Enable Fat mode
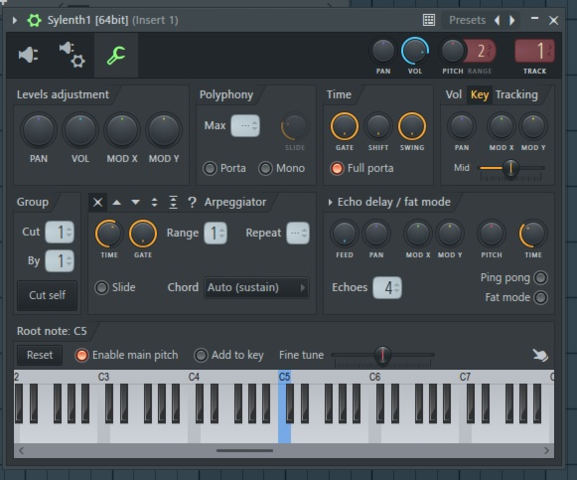Screen dimensions: 577x480 coord(541,297)
